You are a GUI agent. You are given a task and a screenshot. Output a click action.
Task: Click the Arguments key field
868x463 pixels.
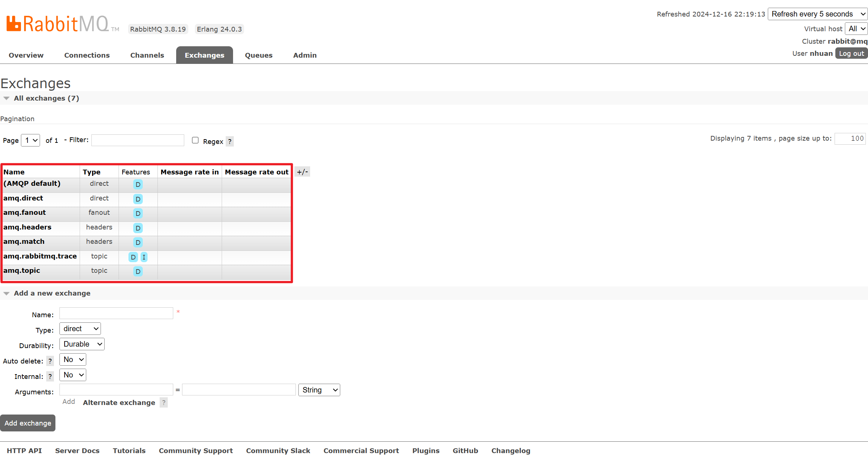pyautogui.click(x=116, y=390)
